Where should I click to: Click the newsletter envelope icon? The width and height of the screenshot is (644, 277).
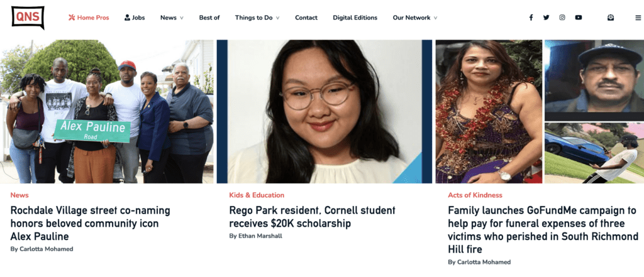pos(610,18)
